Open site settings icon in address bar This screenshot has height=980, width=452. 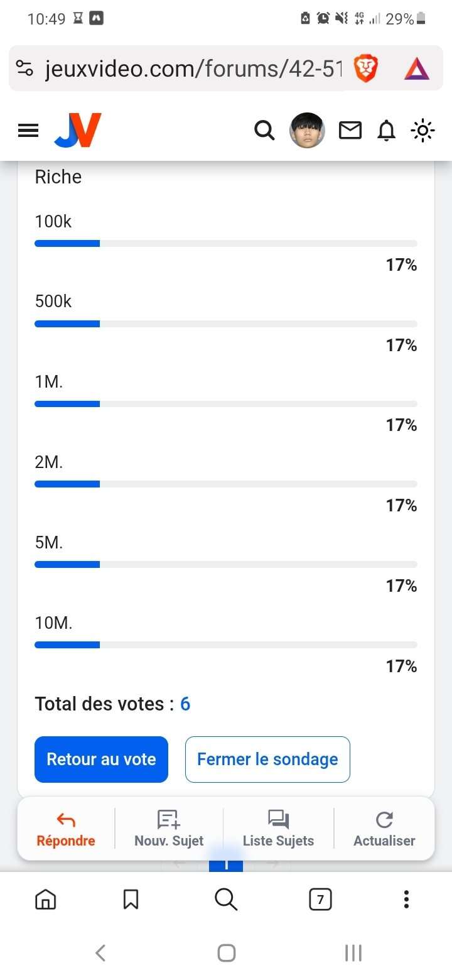tap(24, 68)
